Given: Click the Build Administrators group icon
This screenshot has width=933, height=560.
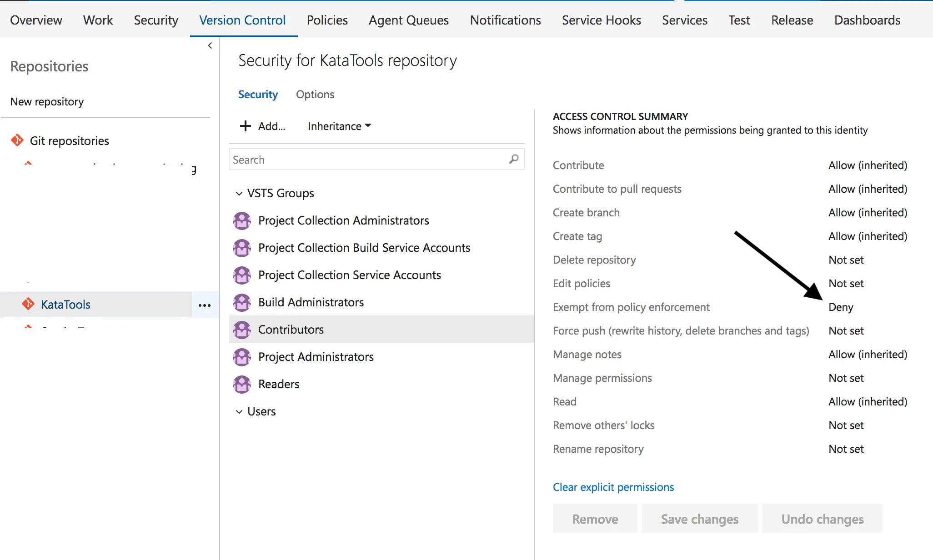Looking at the screenshot, I should [242, 302].
